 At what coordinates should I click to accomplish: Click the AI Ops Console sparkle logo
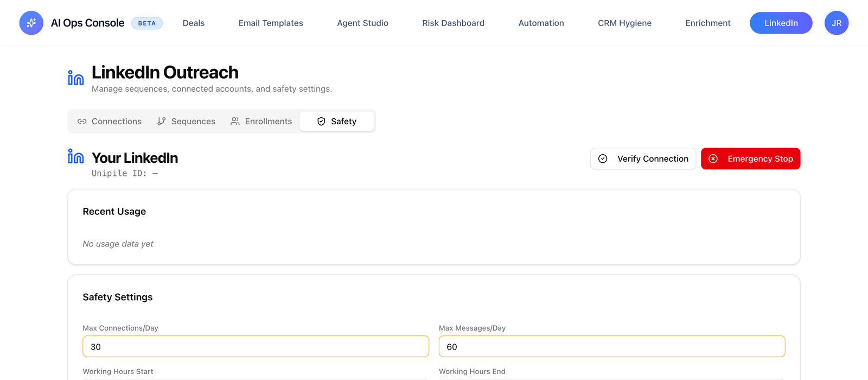pos(31,23)
